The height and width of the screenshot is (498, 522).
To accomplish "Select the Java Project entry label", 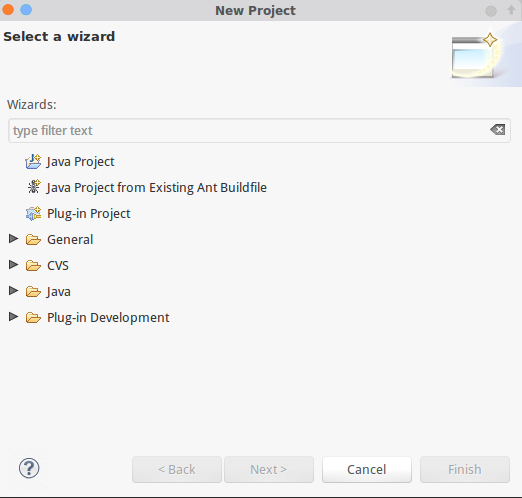I will (x=80, y=162).
